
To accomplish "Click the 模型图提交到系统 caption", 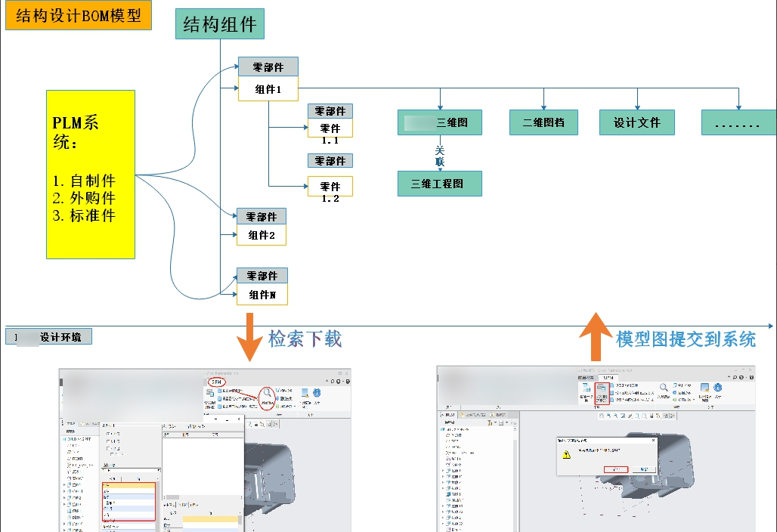I will click(686, 339).
